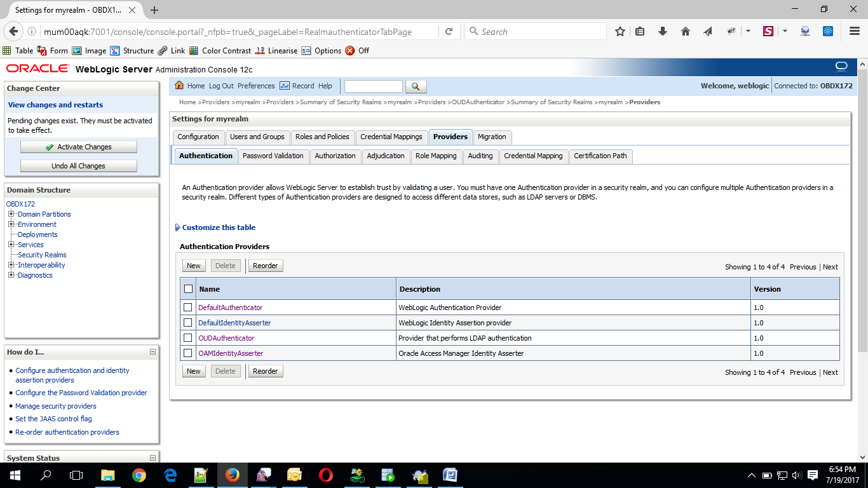Open the bookmarks list icon next to the star
The width and height of the screenshot is (868, 488).
(x=640, y=31)
